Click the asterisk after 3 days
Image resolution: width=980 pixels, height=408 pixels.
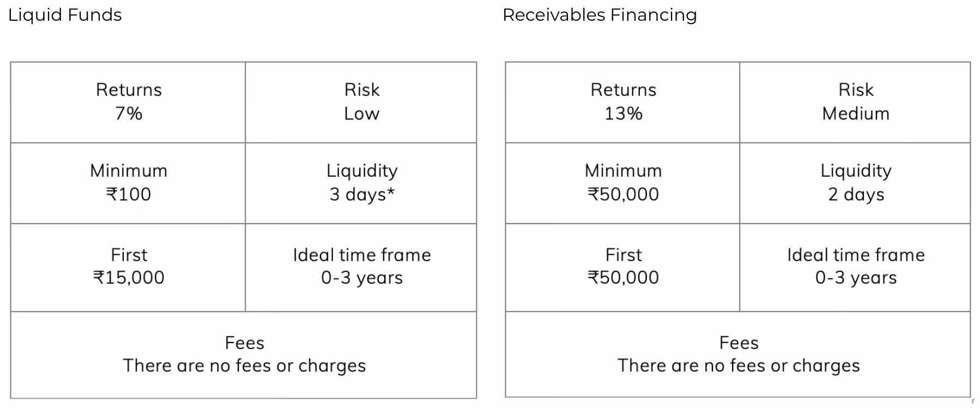[x=391, y=192]
